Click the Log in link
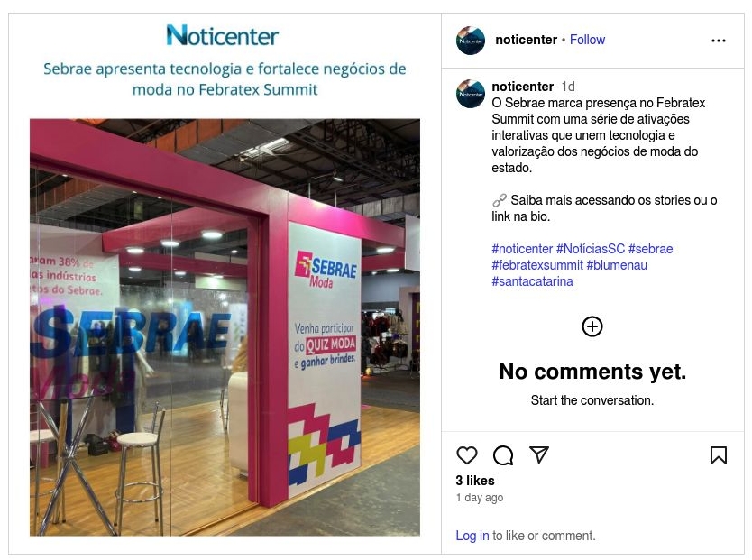752x560 pixels. (472, 536)
